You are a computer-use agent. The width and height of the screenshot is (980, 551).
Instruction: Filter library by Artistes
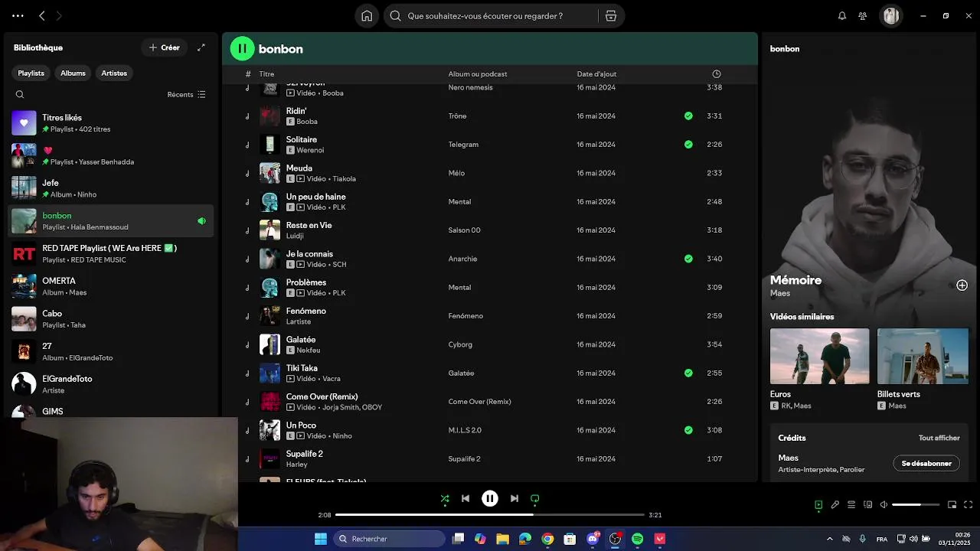click(114, 73)
